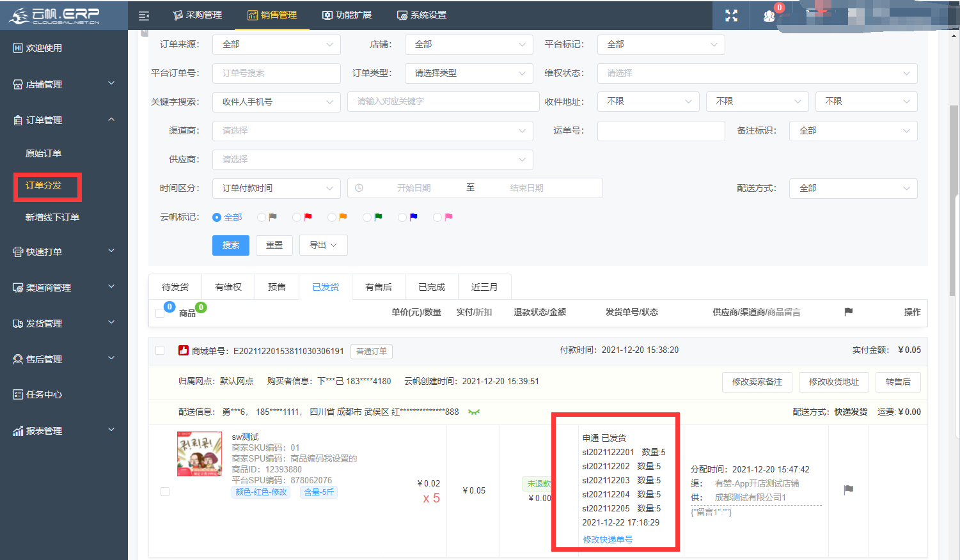960x560 pixels.
Task: Click the flag icon in table header
Action: coord(849,312)
